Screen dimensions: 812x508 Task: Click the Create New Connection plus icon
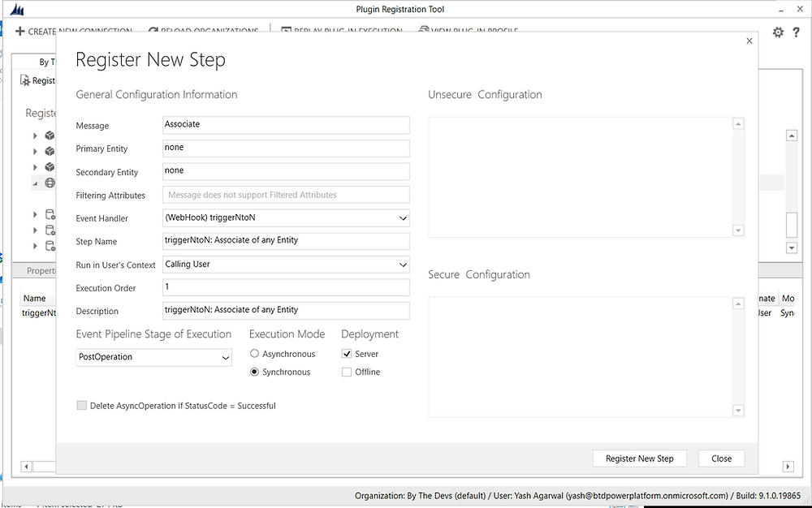pyautogui.click(x=19, y=32)
